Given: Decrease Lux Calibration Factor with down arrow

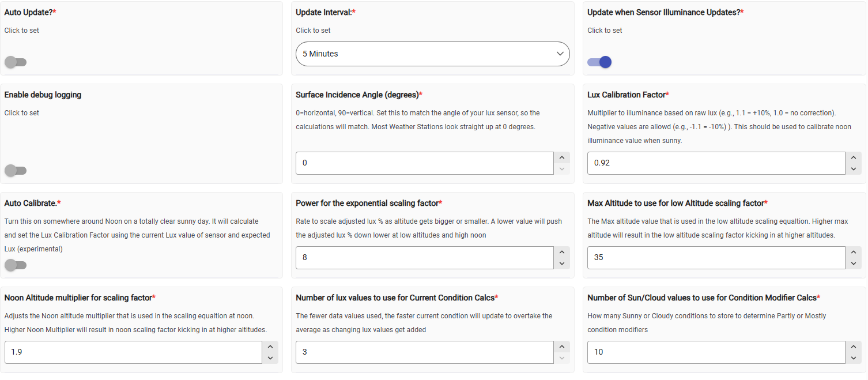Looking at the screenshot, I should click(854, 169).
